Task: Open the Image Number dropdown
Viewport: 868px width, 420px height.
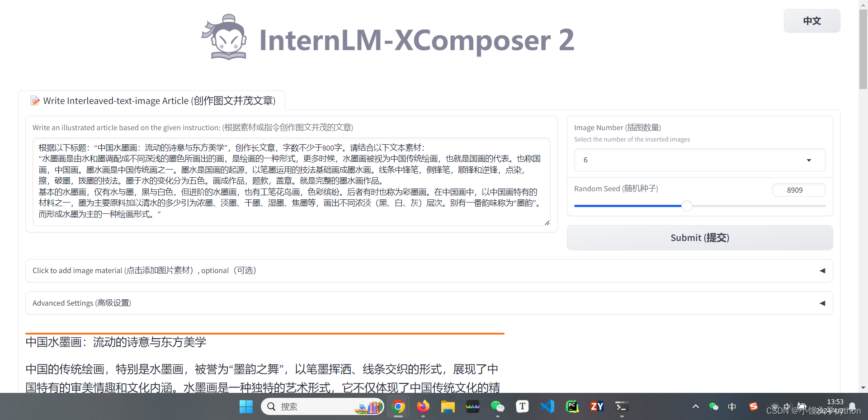Action: click(x=699, y=160)
